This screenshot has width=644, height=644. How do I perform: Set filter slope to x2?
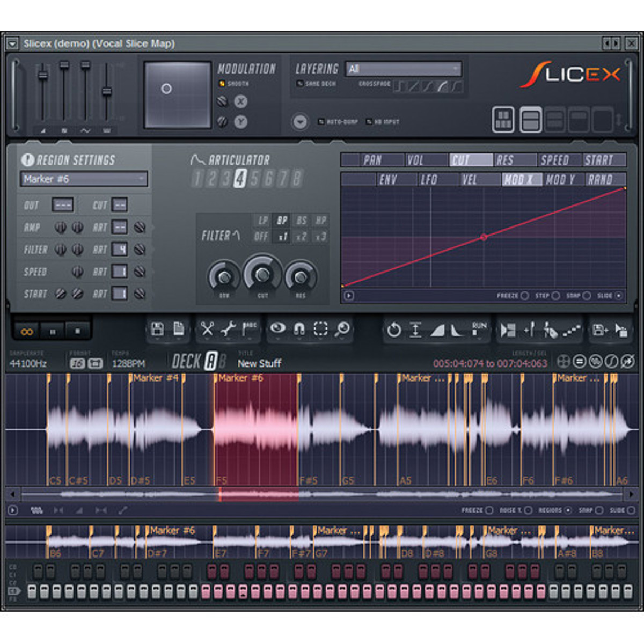coord(301,236)
